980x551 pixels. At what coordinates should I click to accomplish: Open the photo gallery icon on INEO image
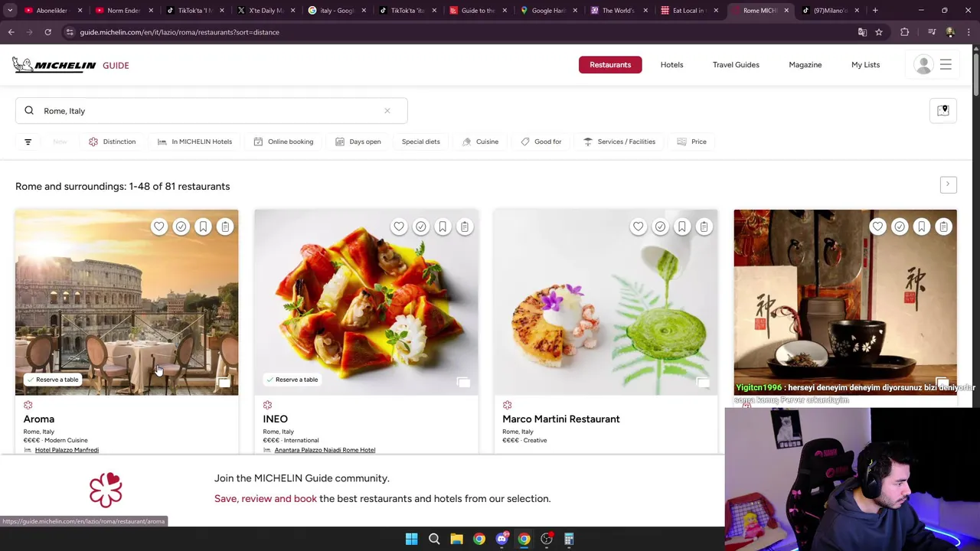[x=463, y=382]
